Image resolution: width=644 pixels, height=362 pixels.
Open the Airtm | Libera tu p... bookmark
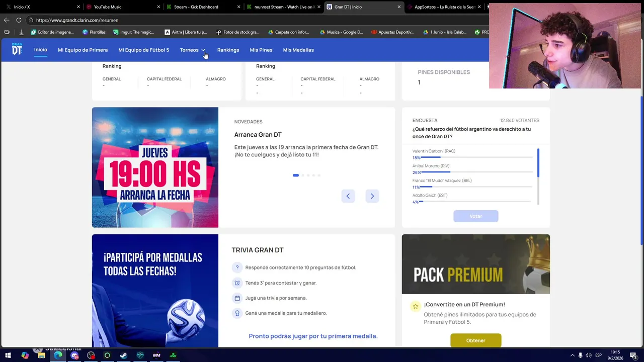pyautogui.click(x=186, y=32)
